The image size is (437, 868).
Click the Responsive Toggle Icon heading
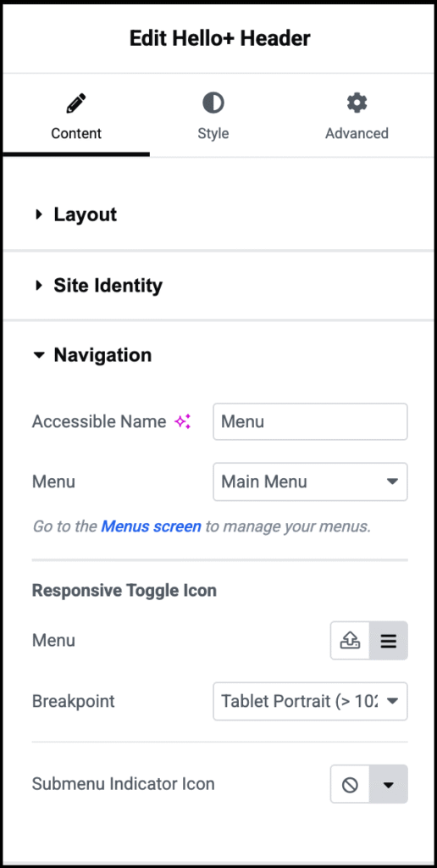coord(124,591)
